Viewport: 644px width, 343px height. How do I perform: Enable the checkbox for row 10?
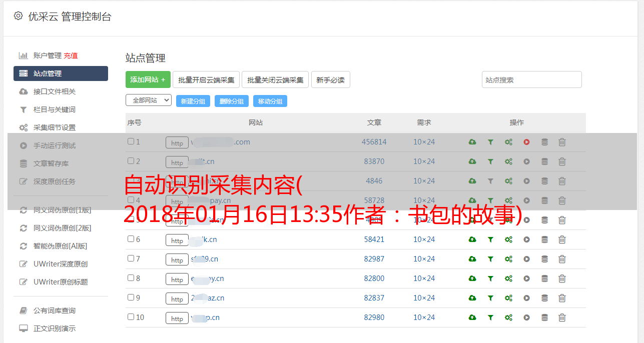[x=131, y=317]
